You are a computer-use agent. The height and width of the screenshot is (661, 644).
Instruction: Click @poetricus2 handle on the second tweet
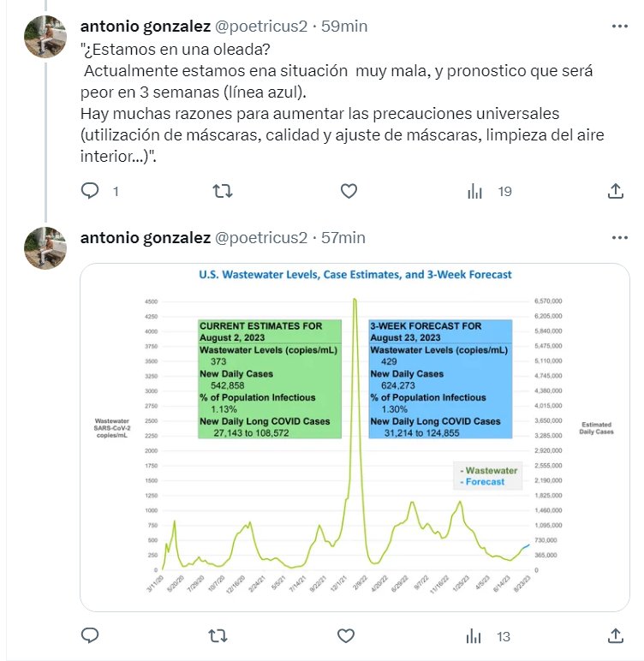(x=260, y=237)
